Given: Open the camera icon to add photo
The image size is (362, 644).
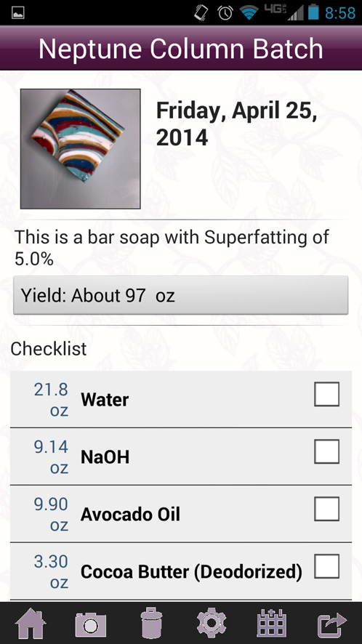Looking at the screenshot, I should (x=91, y=624).
